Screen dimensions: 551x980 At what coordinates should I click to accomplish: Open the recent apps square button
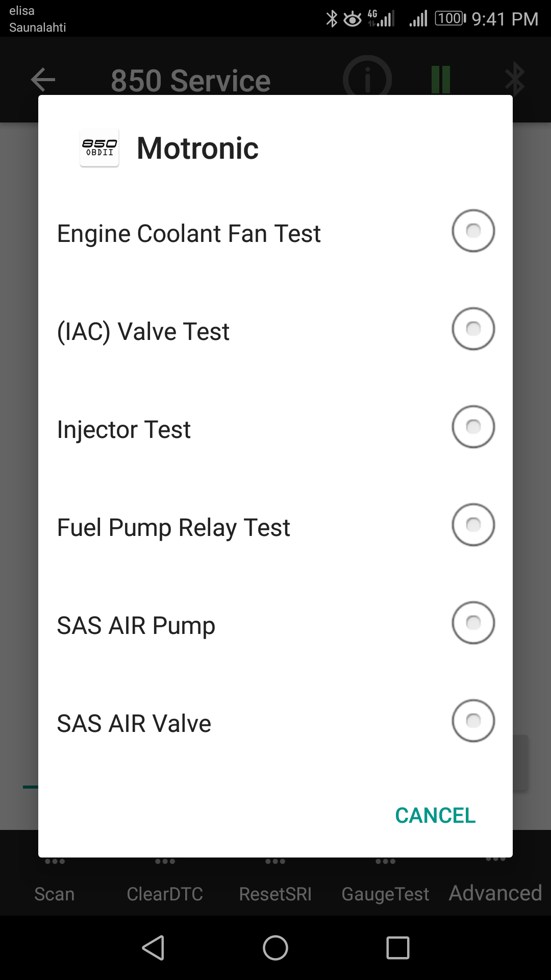tap(398, 948)
